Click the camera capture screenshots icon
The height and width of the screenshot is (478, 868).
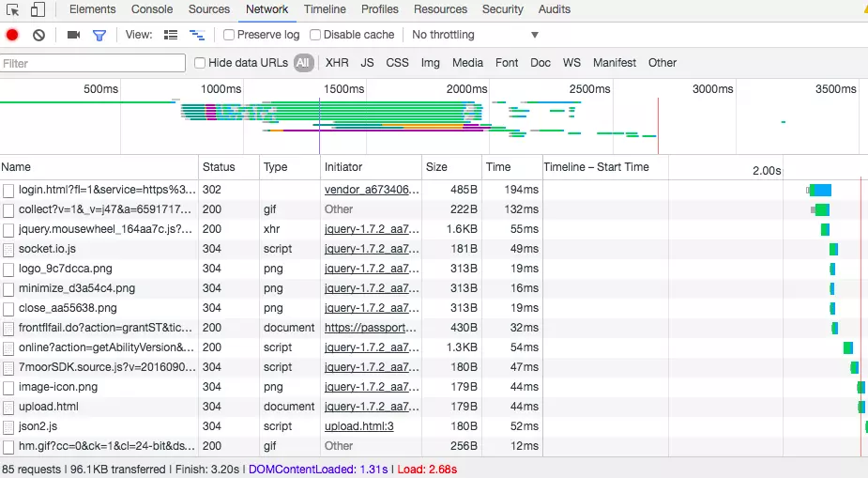pyautogui.click(x=73, y=35)
